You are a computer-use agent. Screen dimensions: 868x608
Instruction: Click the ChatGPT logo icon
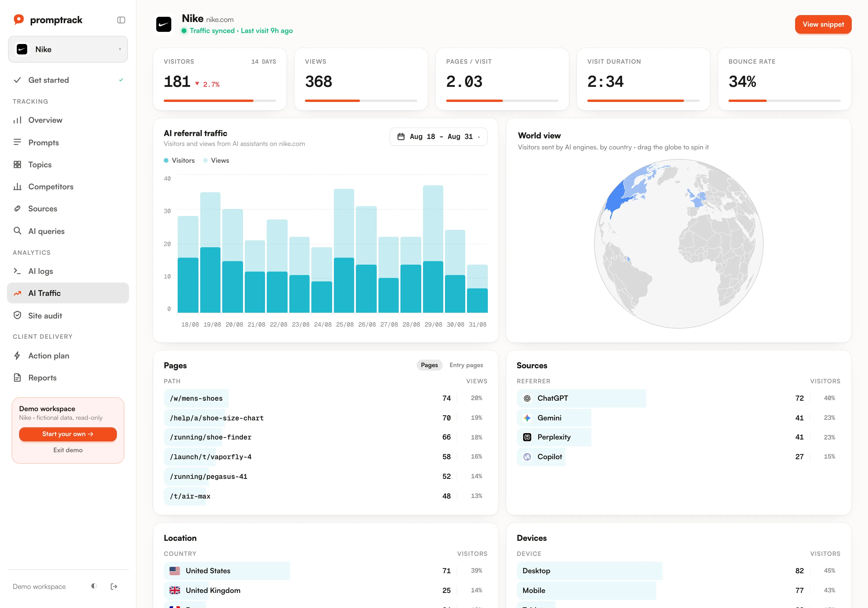(x=527, y=398)
